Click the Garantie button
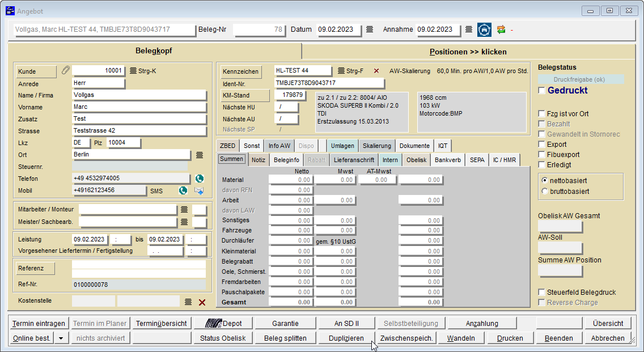Screen dimensions: 644x352 pyautogui.click(x=286, y=323)
